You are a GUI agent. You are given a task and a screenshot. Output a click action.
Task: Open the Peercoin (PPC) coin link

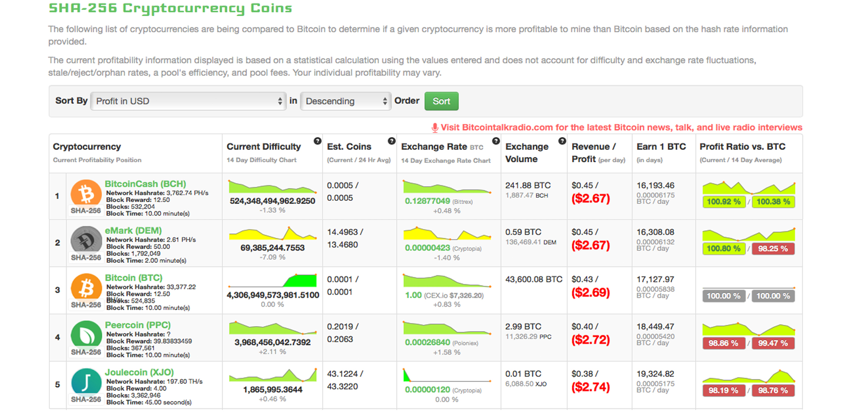[x=138, y=325]
